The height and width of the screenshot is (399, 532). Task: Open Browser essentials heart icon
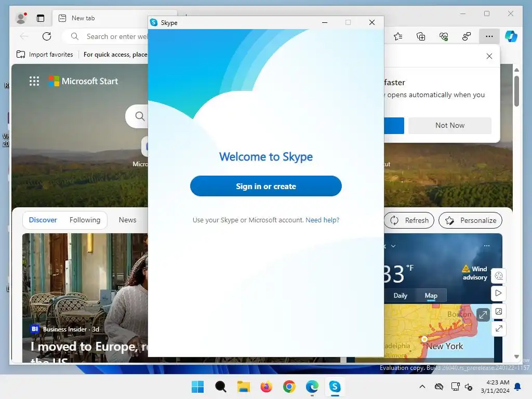tap(444, 36)
